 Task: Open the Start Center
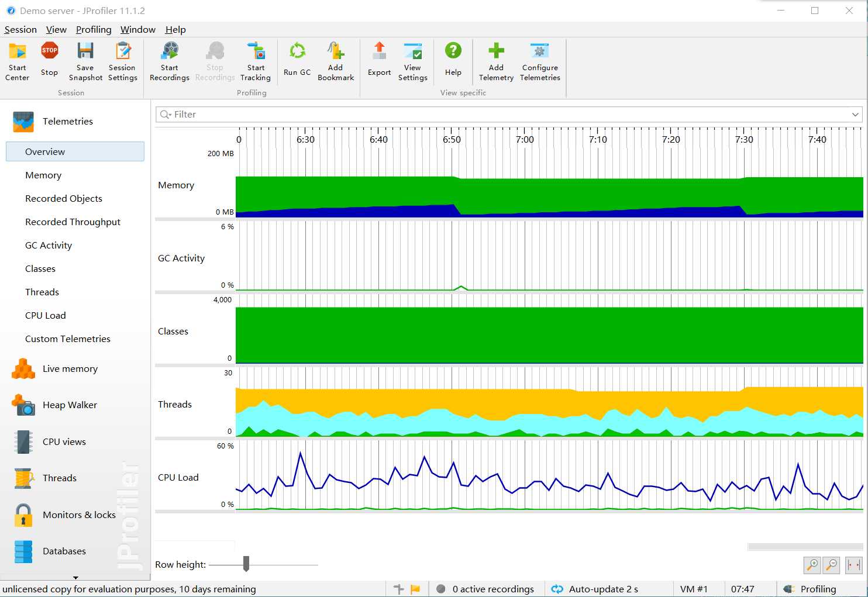(x=18, y=61)
